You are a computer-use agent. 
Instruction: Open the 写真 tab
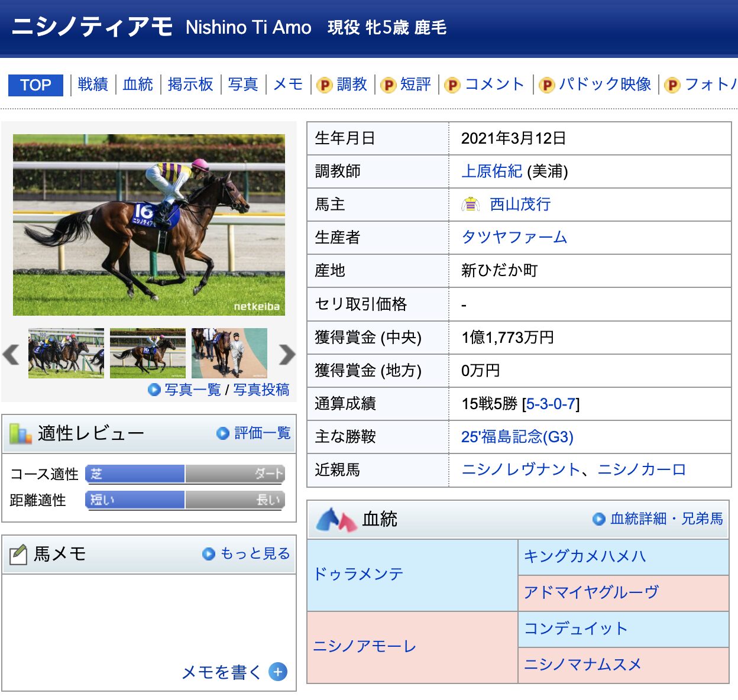243,85
